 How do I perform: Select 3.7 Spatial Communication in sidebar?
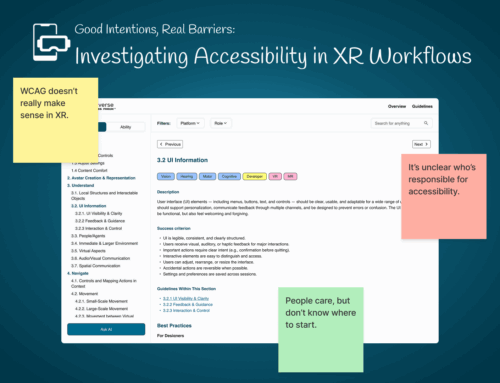[x=96, y=266]
